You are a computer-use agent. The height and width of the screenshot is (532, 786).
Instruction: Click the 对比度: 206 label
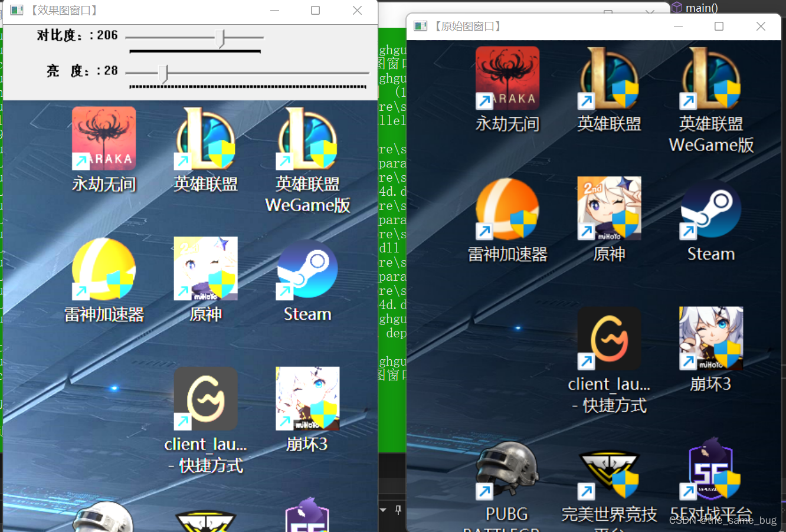[x=77, y=35]
